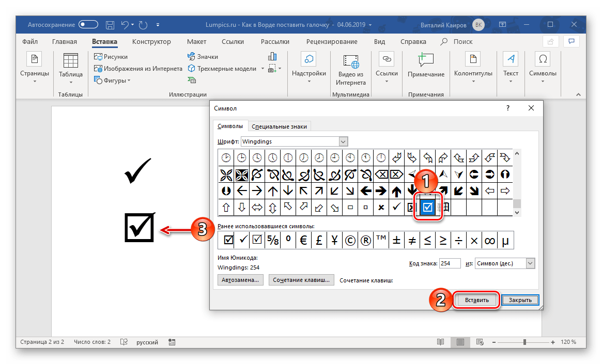The image size is (602, 364).
Task: Pick recent checked box symbol first in list
Action: 228,240
